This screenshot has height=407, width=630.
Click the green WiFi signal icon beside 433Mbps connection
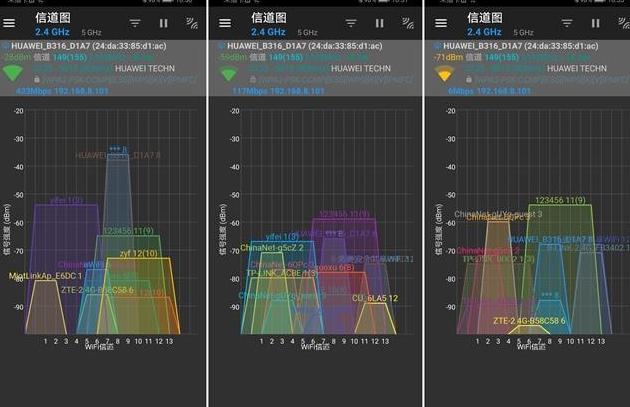tap(12, 73)
